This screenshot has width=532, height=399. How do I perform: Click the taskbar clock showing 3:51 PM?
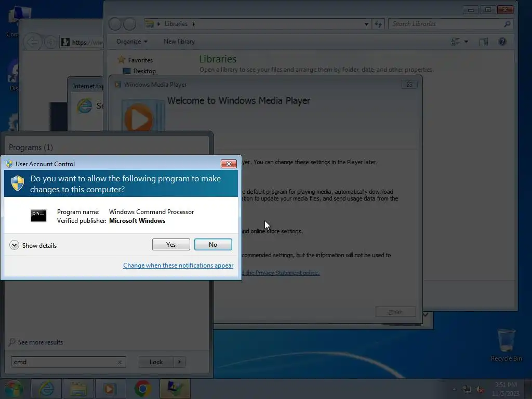tap(506, 389)
